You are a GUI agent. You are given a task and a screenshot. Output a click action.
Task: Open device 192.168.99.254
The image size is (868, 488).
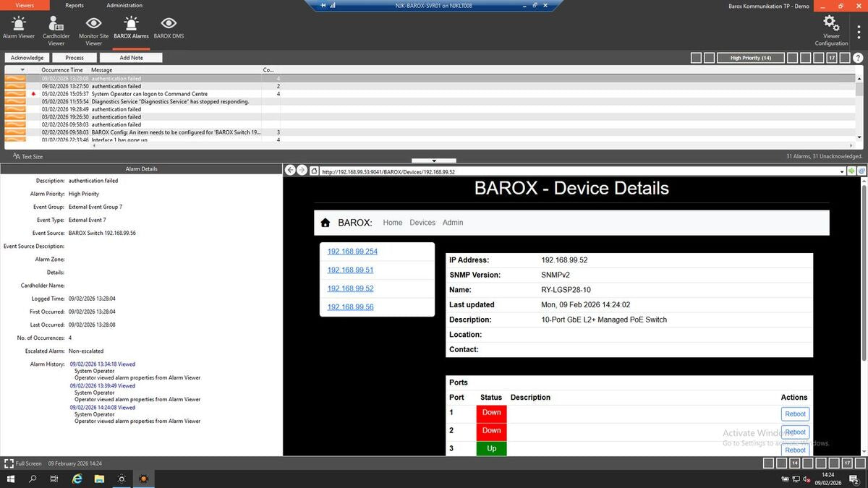[x=352, y=252]
